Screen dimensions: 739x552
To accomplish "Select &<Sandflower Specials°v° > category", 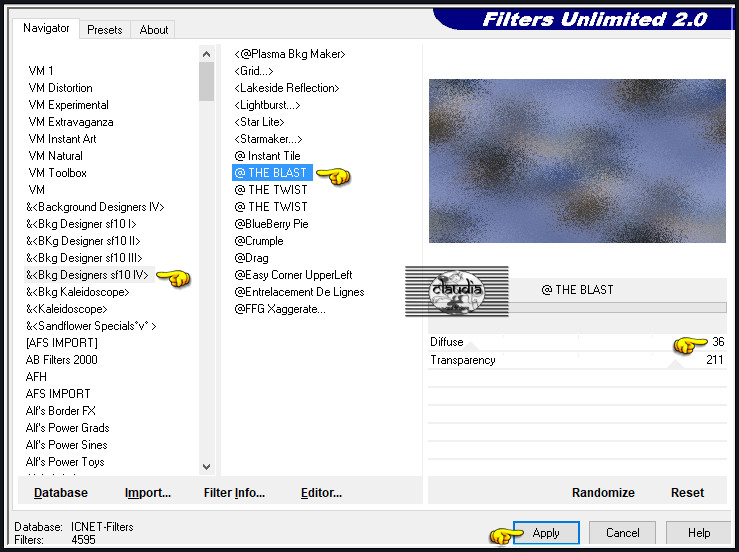I will pos(91,326).
